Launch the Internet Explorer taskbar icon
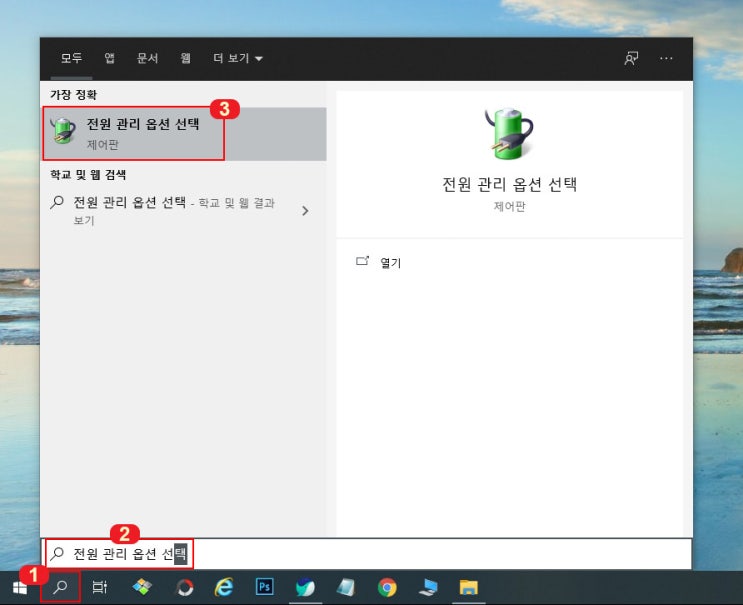The image size is (743, 605). coord(224,587)
